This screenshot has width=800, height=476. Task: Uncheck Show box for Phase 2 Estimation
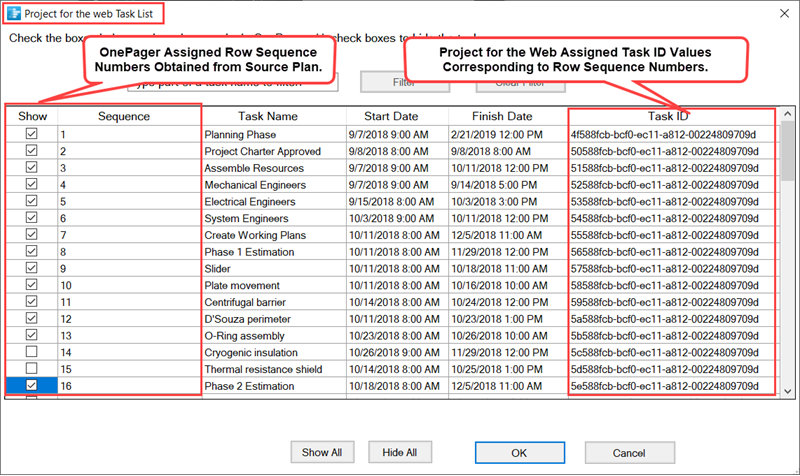coord(32,385)
